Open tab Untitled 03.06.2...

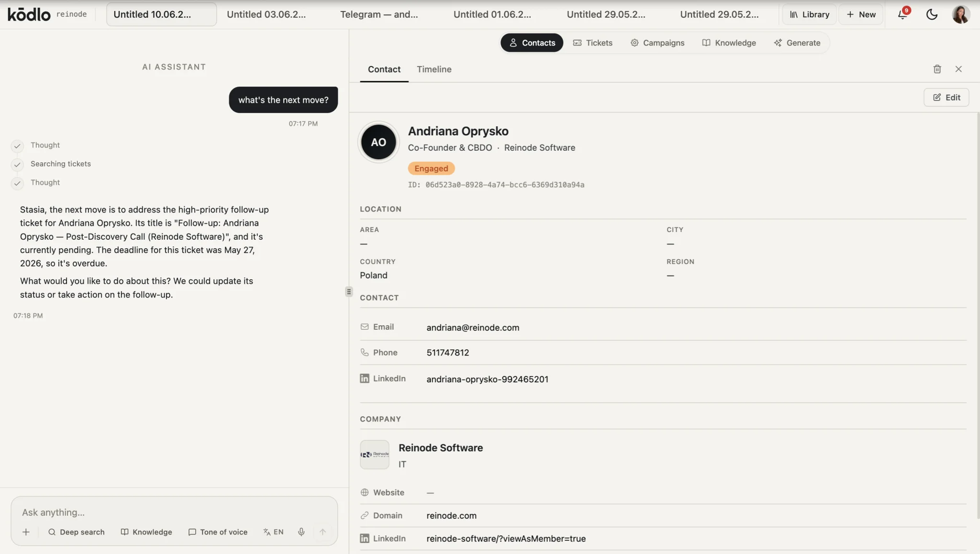(x=266, y=14)
